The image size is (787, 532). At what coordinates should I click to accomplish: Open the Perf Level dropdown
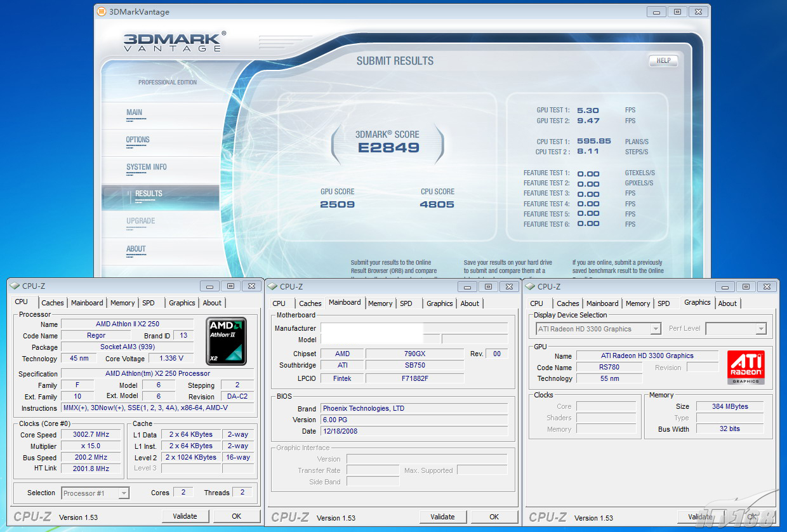pyautogui.click(x=736, y=329)
